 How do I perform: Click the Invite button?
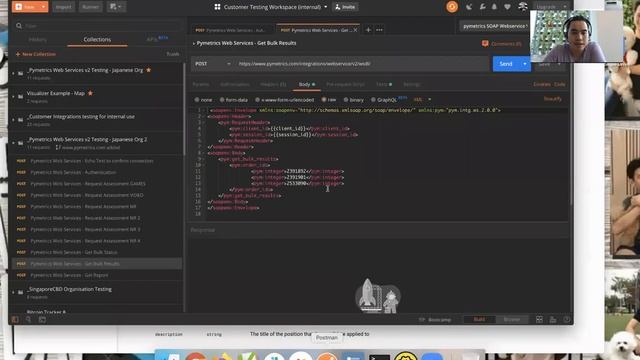(x=345, y=7)
